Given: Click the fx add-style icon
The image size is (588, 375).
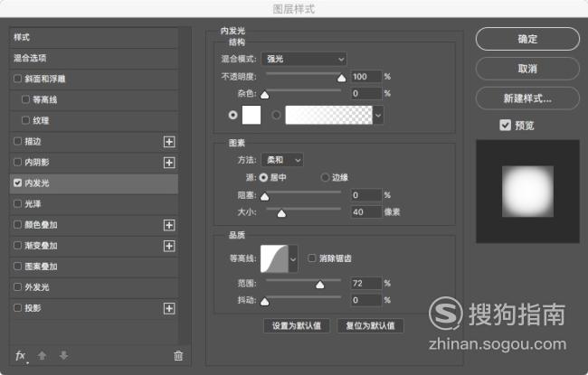Looking at the screenshot, I should [x=20, y=355].
